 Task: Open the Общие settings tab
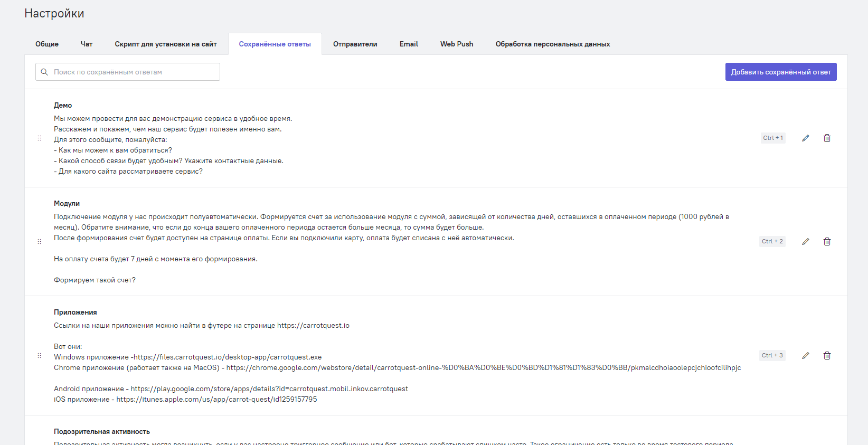[x=47, y=44]
